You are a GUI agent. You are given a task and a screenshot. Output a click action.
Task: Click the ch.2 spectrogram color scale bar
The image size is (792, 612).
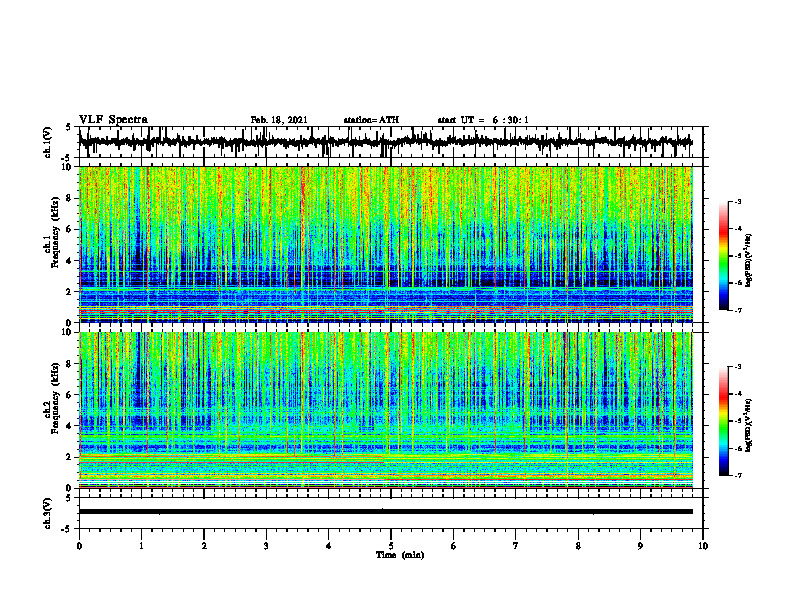(723, 421)
